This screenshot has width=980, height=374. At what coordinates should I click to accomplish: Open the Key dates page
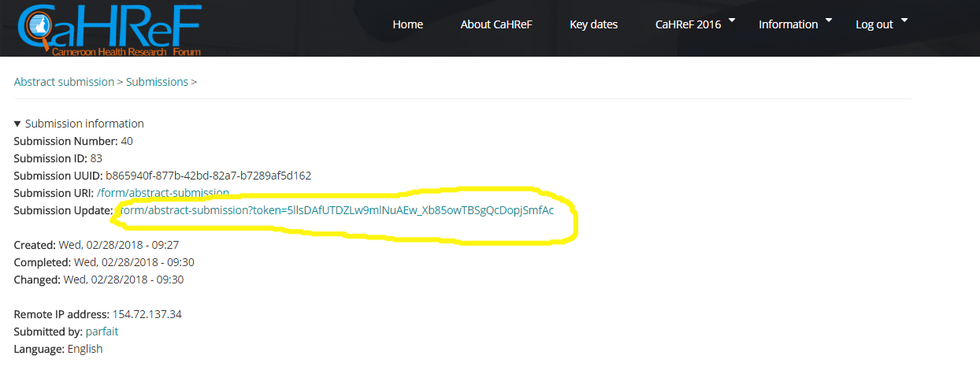click(x=593, y=24)
